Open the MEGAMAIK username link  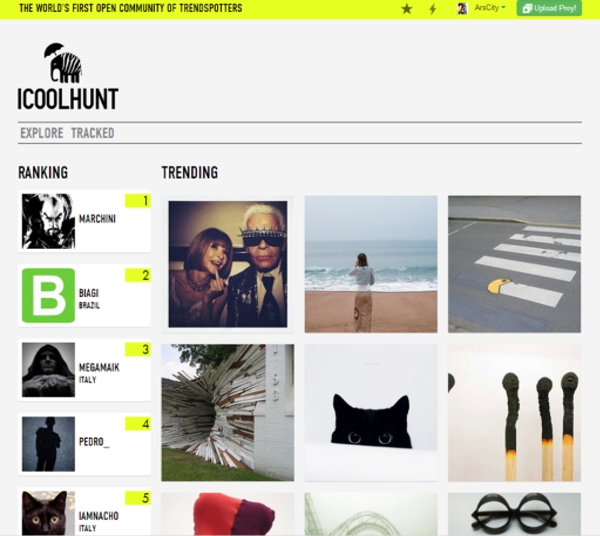(x=99, y=367)
